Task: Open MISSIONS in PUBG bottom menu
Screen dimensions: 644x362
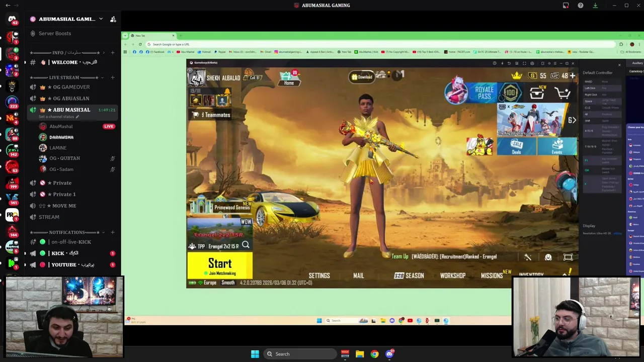Action: [x=492, y=276]
